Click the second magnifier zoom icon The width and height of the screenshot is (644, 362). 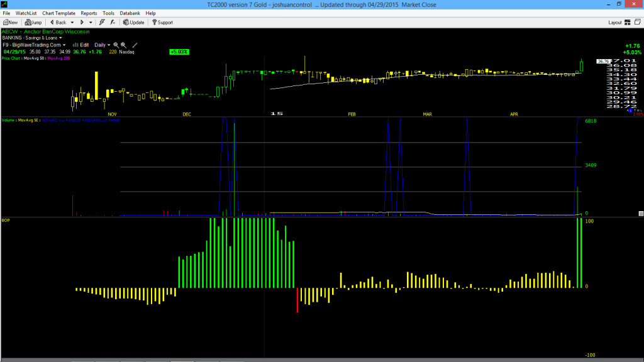(123, 45)
